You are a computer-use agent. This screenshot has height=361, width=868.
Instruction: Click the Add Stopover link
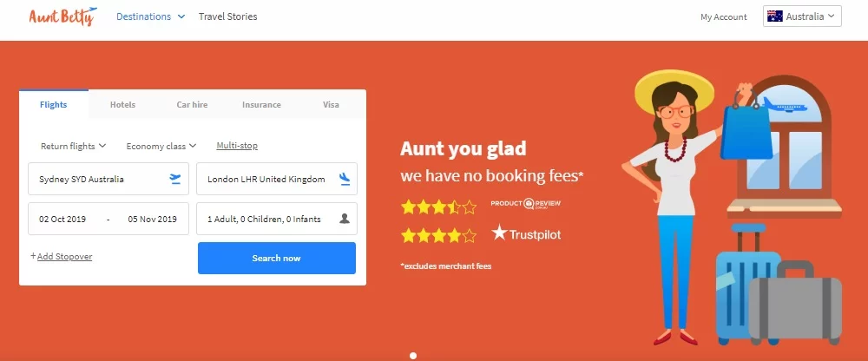(x=62, y=256)
